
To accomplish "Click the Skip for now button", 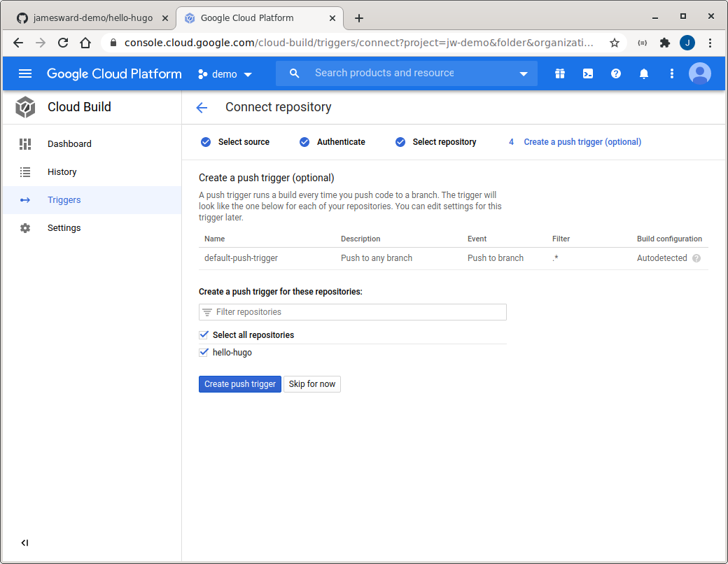I will 312,384.
